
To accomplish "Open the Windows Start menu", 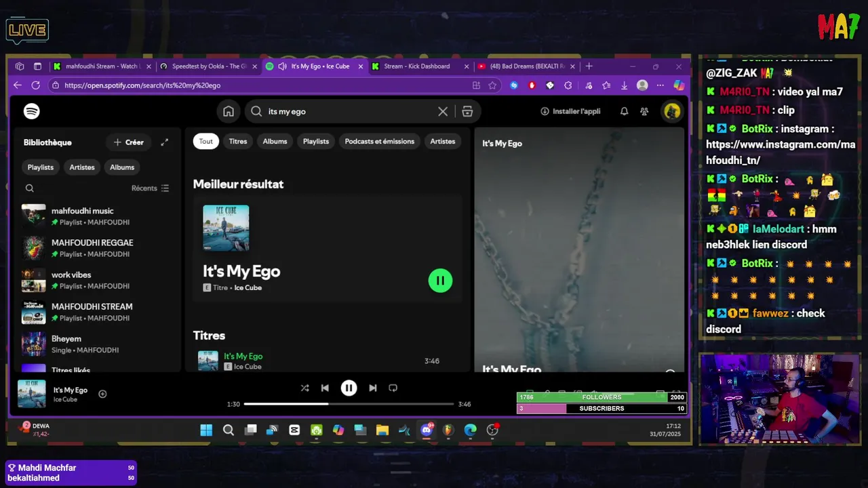I will click(206, 430).
